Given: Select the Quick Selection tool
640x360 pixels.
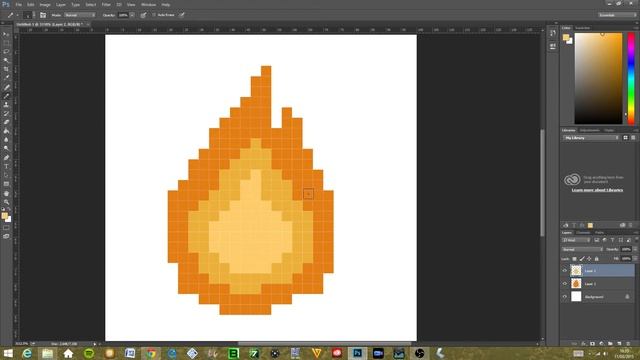Looking at the screenshot, I should 6,60.
